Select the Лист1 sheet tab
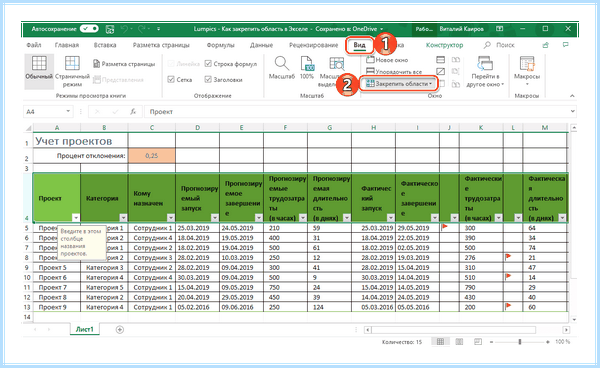This screenshot has height=368, width=600. [85, 329]
